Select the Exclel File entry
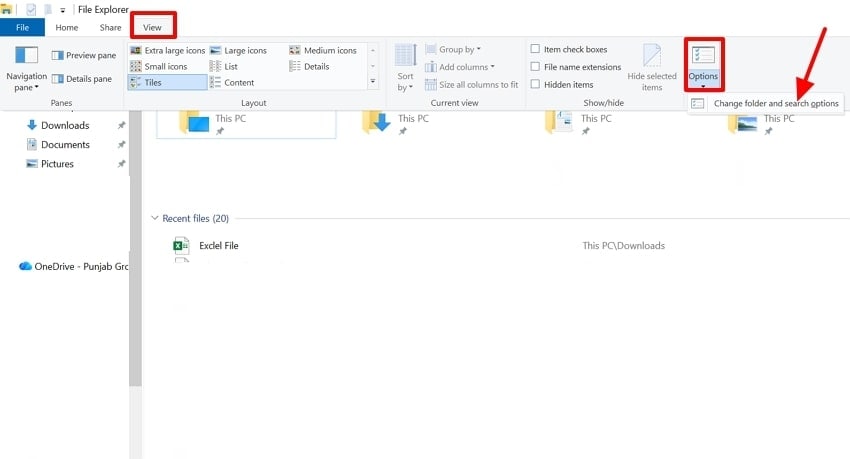The width and height of the screenshot is (850, 459). [x=218, y=245]
